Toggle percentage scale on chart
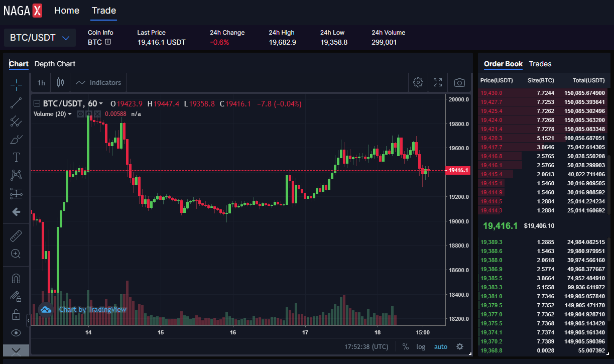Viewport: 614px width, 364px height. pos(405,346)
